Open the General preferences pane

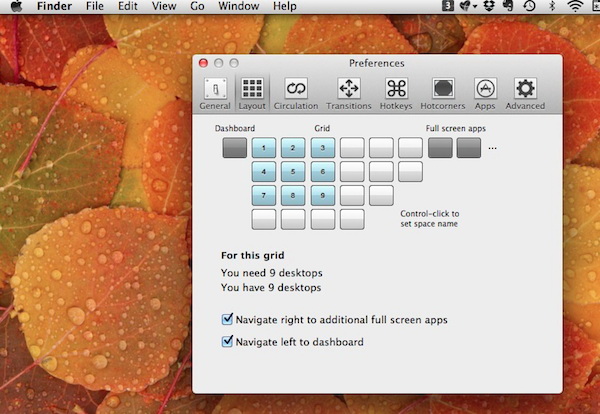(x=215, y=94)
